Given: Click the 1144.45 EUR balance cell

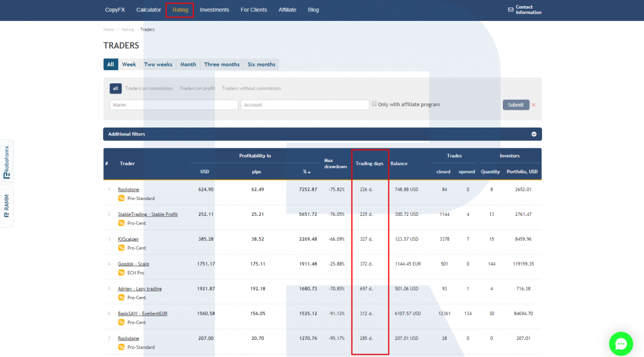Looking at the screenshot, I should [408, 264].
